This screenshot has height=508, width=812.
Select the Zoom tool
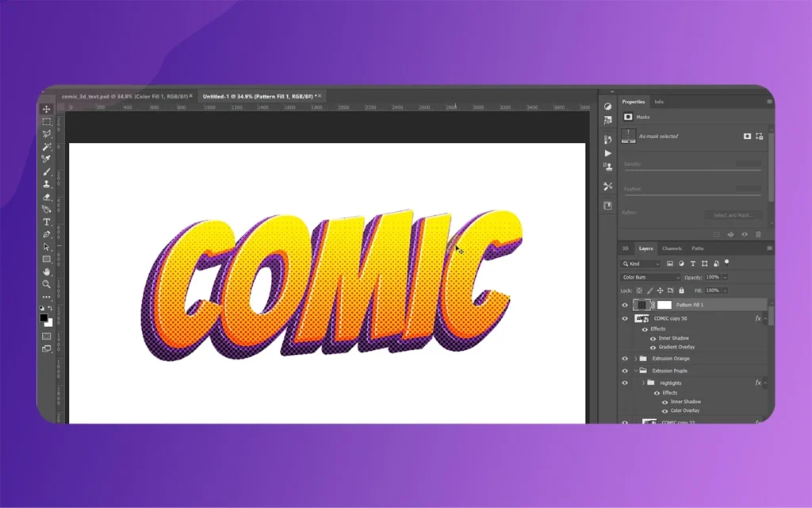[x=47, y=284]
